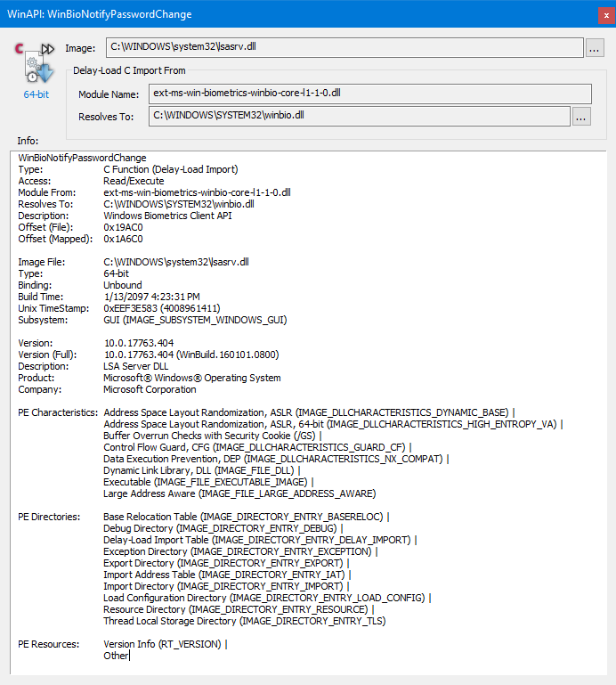Click the Resolves To path field
This screenshot has width=616, height=685.
pyautogui.click(x=360, y=116)
